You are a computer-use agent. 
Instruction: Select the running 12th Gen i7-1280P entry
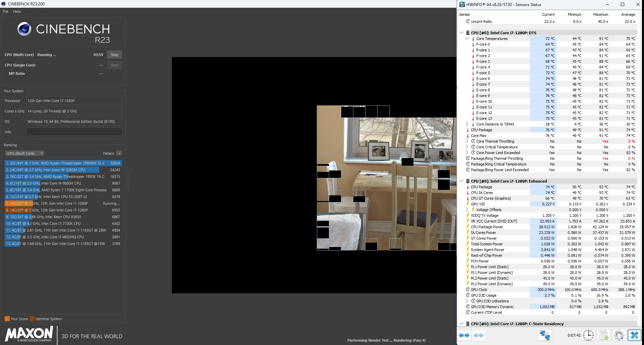coord(63,203)
